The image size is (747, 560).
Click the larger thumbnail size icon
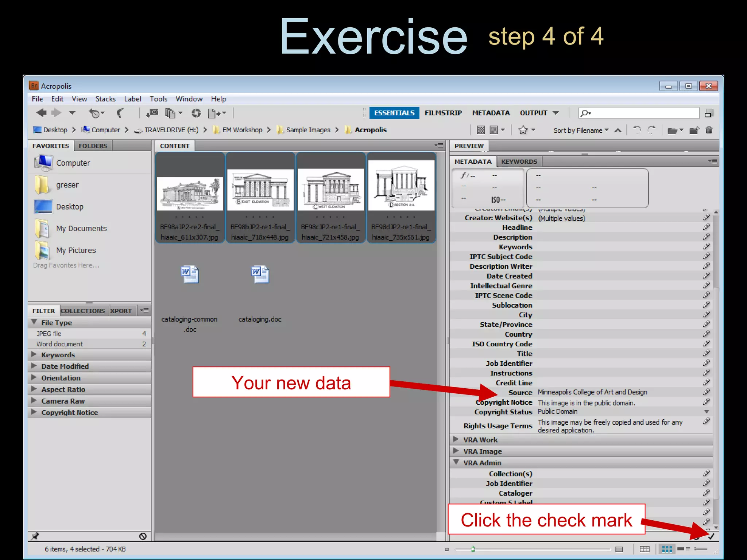(x=619, y=549)
